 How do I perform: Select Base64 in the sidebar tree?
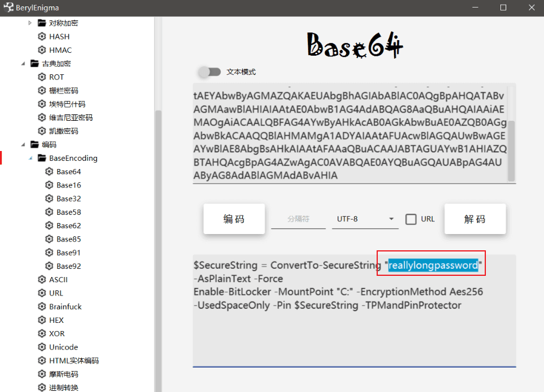click(69, 172)
